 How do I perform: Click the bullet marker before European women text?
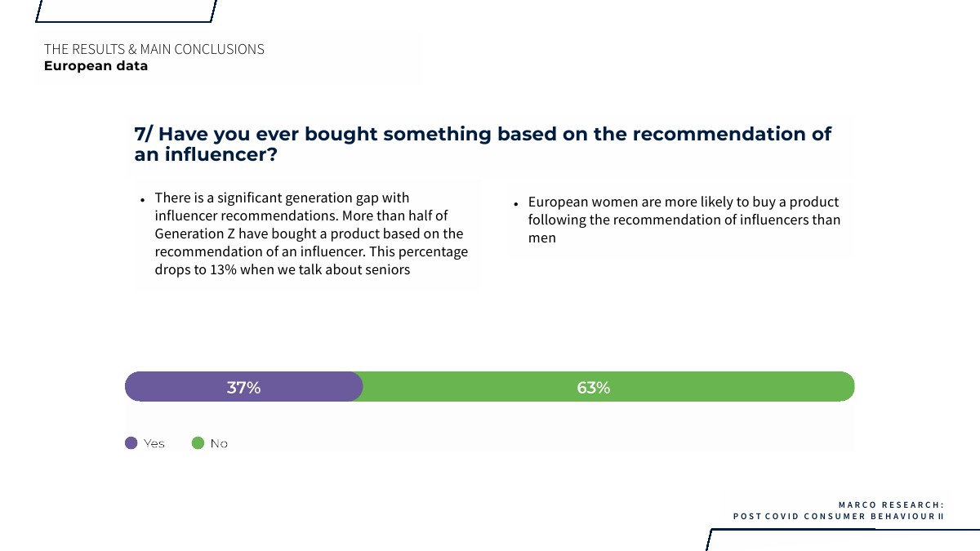tap(516, 203)
